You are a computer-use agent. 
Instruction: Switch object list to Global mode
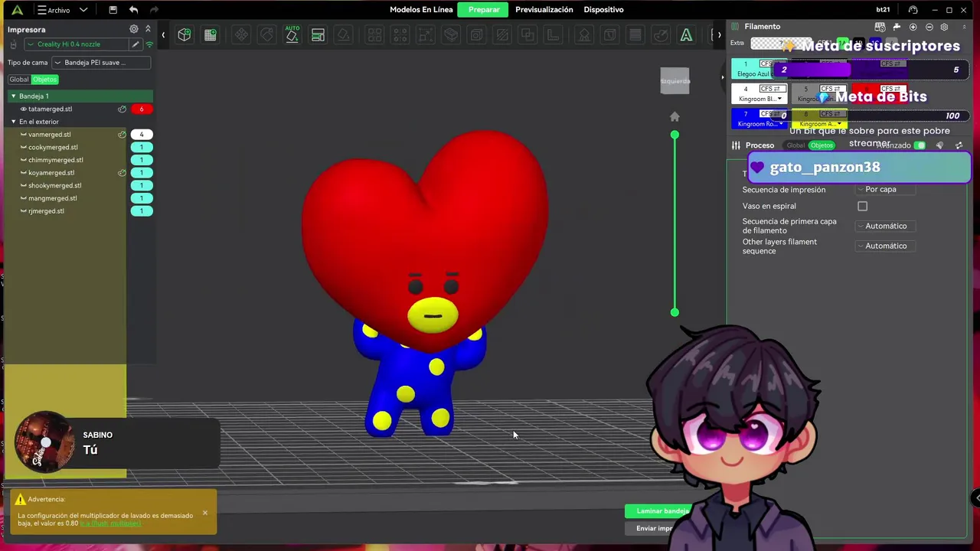click(19, 80)
